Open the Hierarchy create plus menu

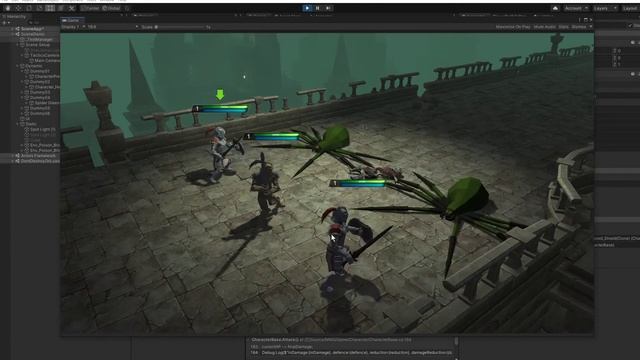[x=5, y=23]
